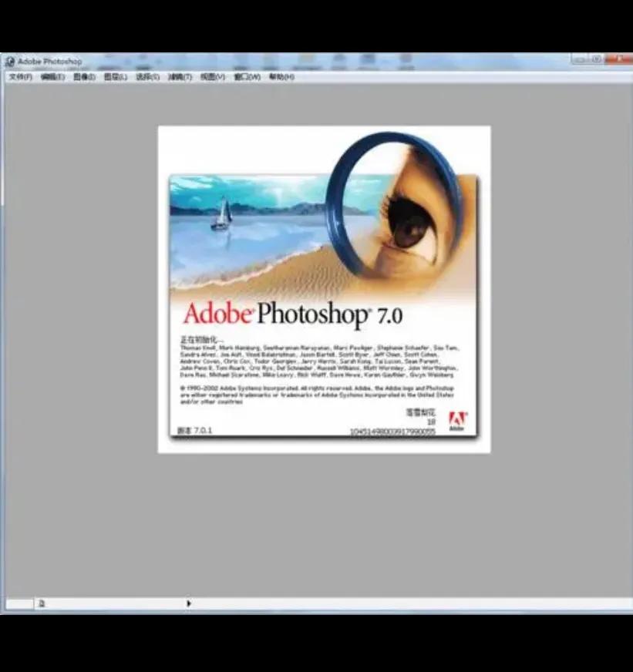The image size is (633, 672).
Task: Open the 滤镜(T) Filter menu
Action: (x=180, y=77)
